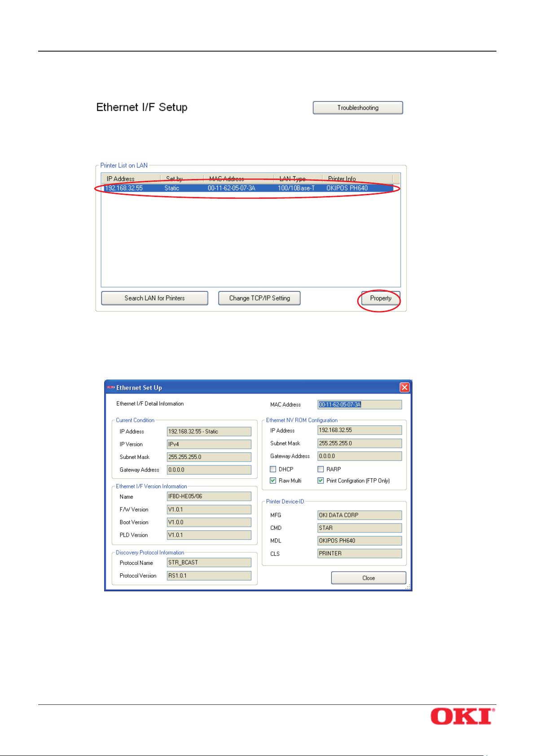Click the Protocol Name field STR_BCAST
This screenshot has height=756, width=535.
point(209,563)
